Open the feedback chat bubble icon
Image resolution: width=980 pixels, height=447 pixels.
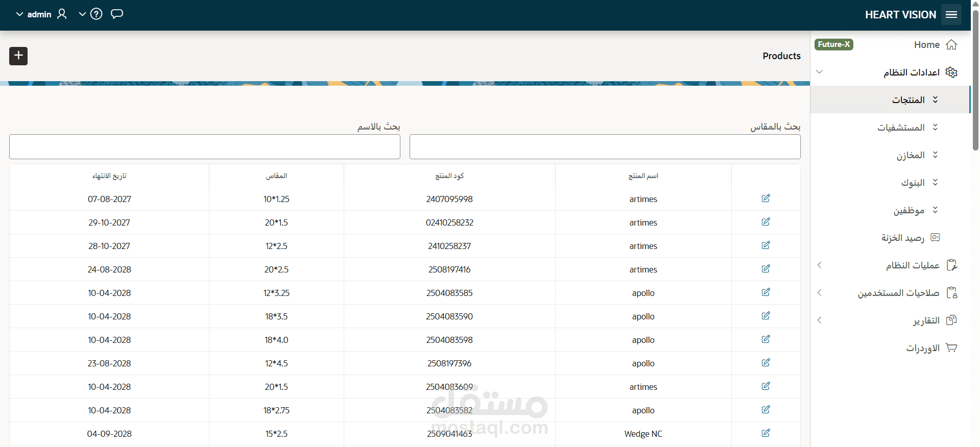(x=117, y=14)
